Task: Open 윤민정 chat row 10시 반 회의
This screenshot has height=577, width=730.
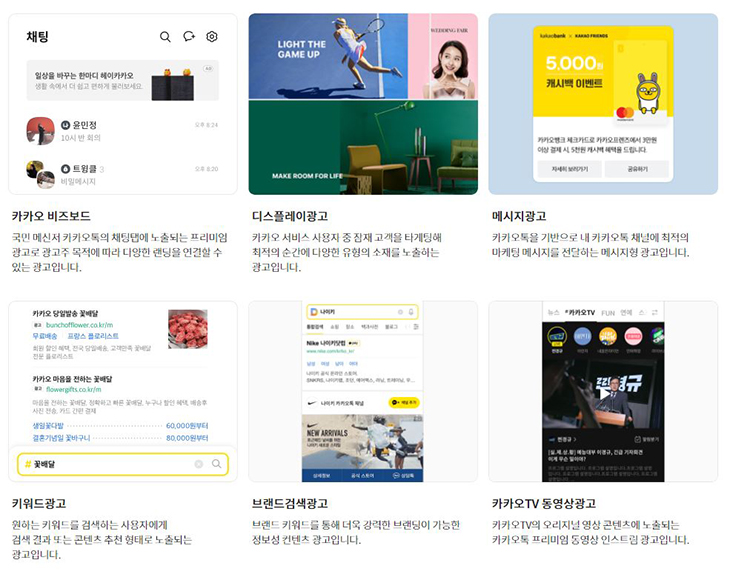Action: point(122,131)
